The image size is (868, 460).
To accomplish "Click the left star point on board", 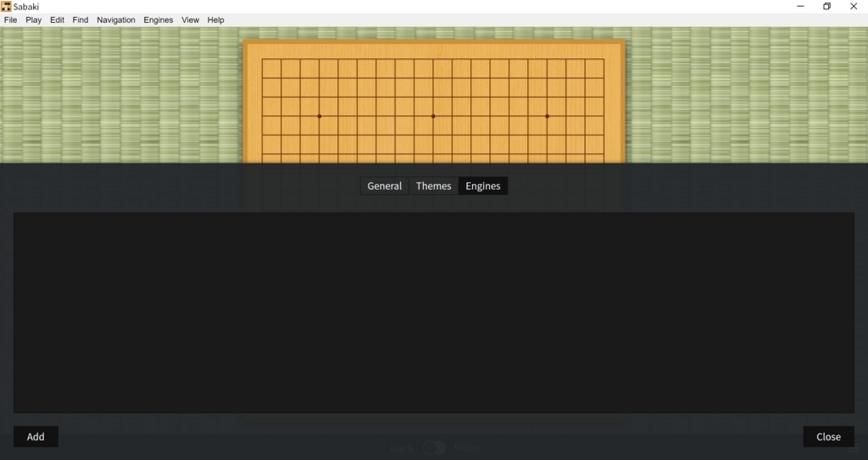I will (x=320, y=116).
